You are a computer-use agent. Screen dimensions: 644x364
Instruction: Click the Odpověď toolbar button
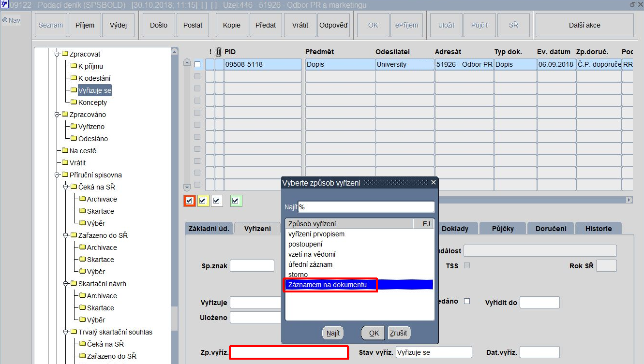pos(333,25)
